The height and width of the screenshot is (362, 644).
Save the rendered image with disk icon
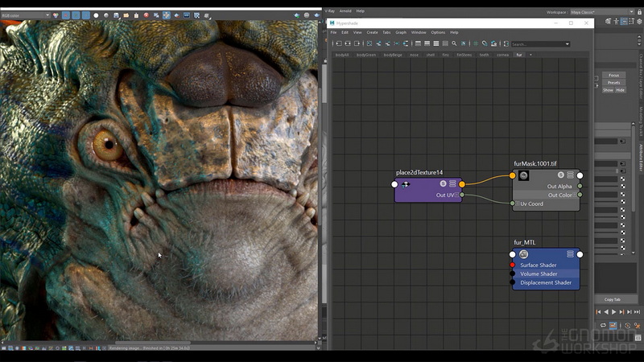[116, 15]
